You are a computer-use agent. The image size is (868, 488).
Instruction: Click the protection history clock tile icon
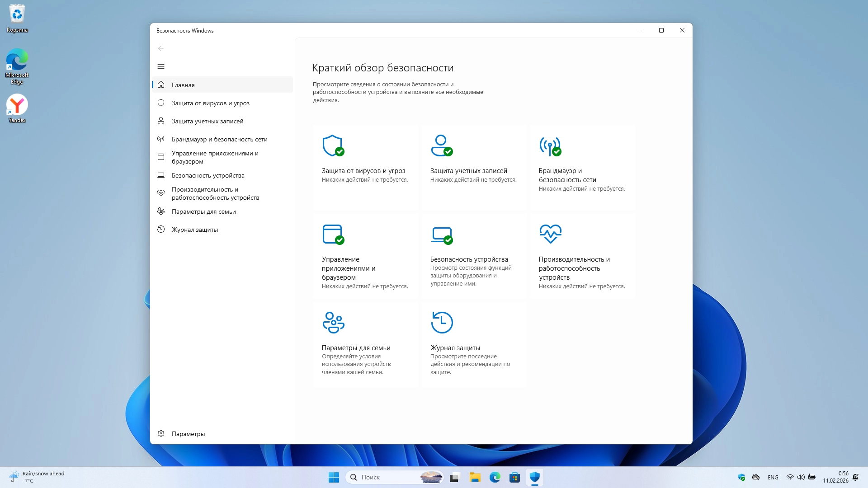tap(442, 323)
